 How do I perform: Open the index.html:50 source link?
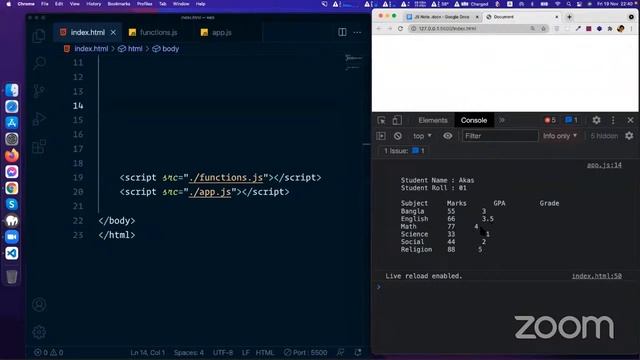[x=597, y=276]
